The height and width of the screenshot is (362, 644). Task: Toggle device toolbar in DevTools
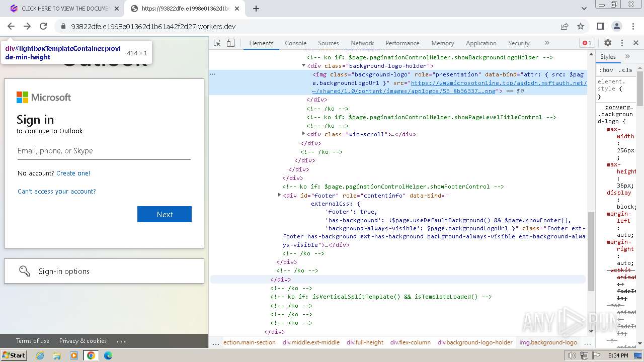point(230,43)
